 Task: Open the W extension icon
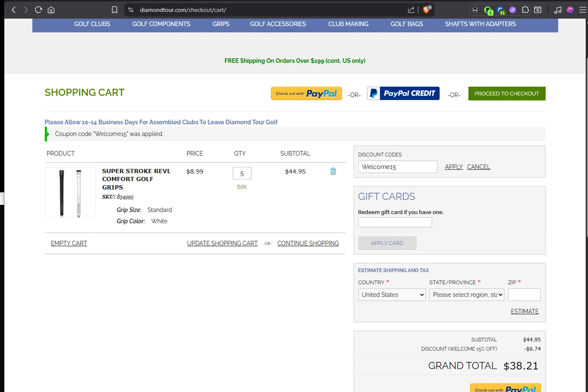click(475, 10)
